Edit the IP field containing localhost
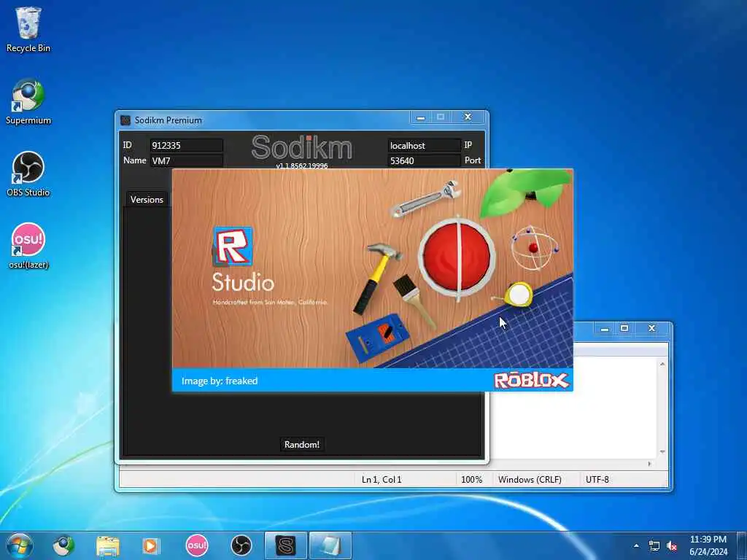Viewport: 747px width, 560px height. pyautogui.click(x=424, y=145)
